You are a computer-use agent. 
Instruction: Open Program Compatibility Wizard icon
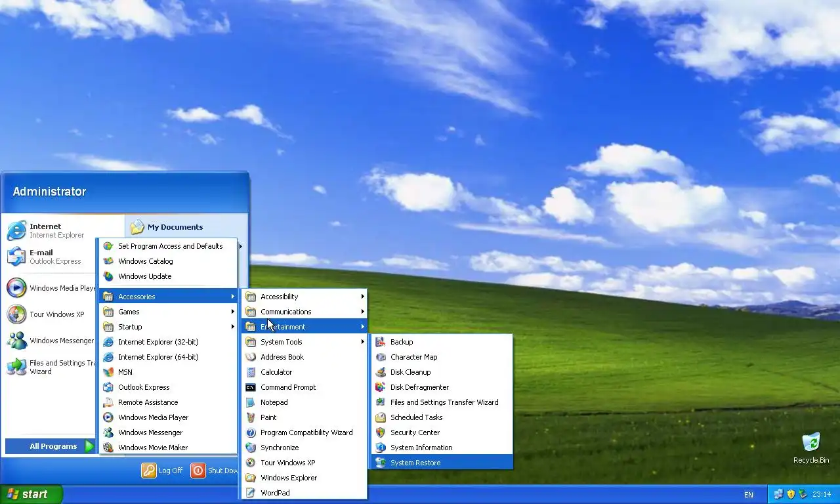251,432
